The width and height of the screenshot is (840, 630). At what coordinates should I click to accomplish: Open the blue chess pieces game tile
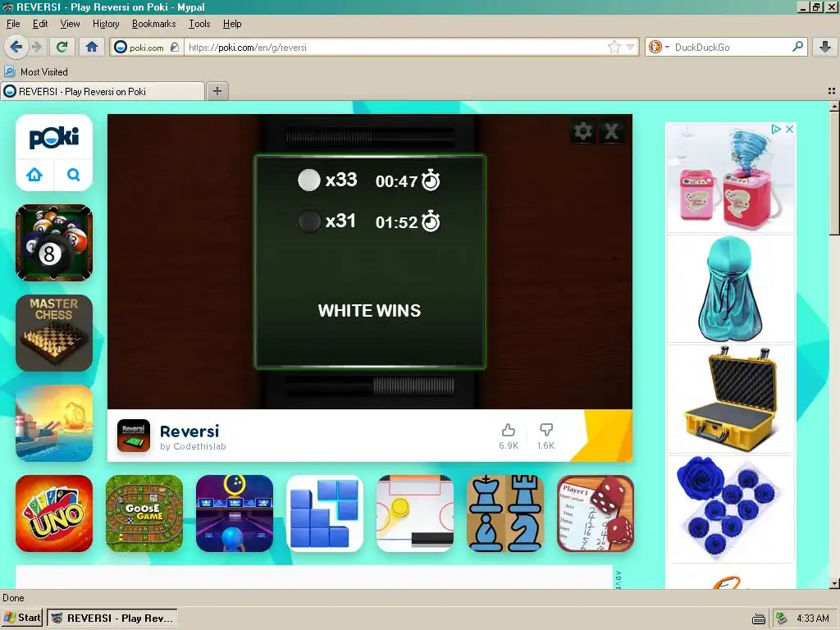pyautogui.click(x=505, y=514)
